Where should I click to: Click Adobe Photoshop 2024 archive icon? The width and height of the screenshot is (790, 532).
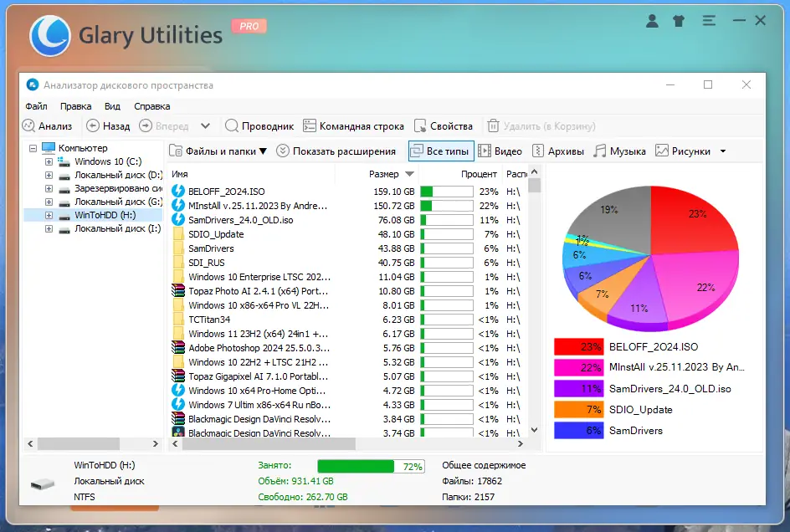click(178, 348)
